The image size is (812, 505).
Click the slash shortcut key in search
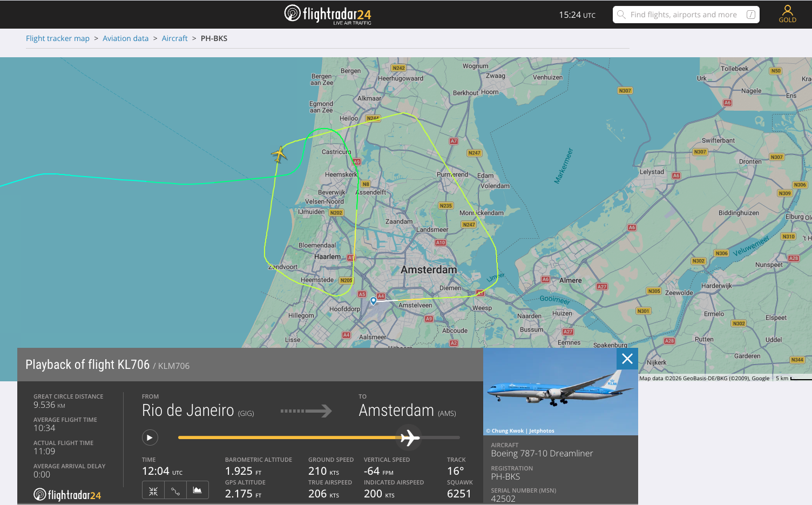click(x=751, y=15)
